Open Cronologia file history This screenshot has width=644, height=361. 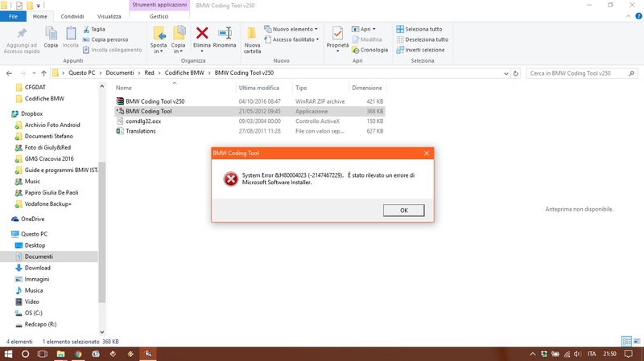click(369, 50)
